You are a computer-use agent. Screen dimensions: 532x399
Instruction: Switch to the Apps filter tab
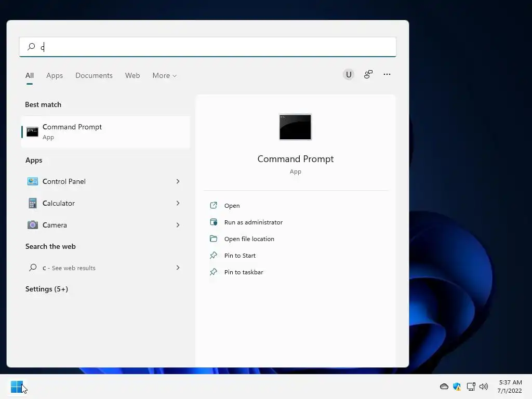point(55,75)
